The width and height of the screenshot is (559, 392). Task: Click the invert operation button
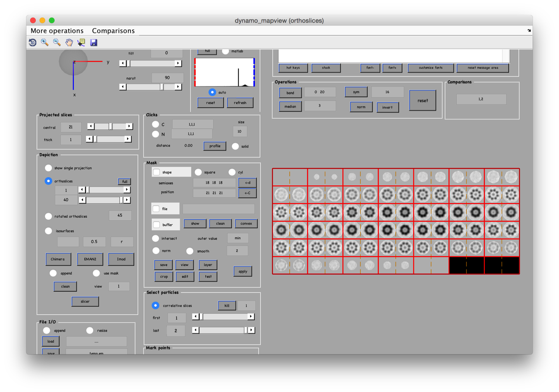click(388, 107)
